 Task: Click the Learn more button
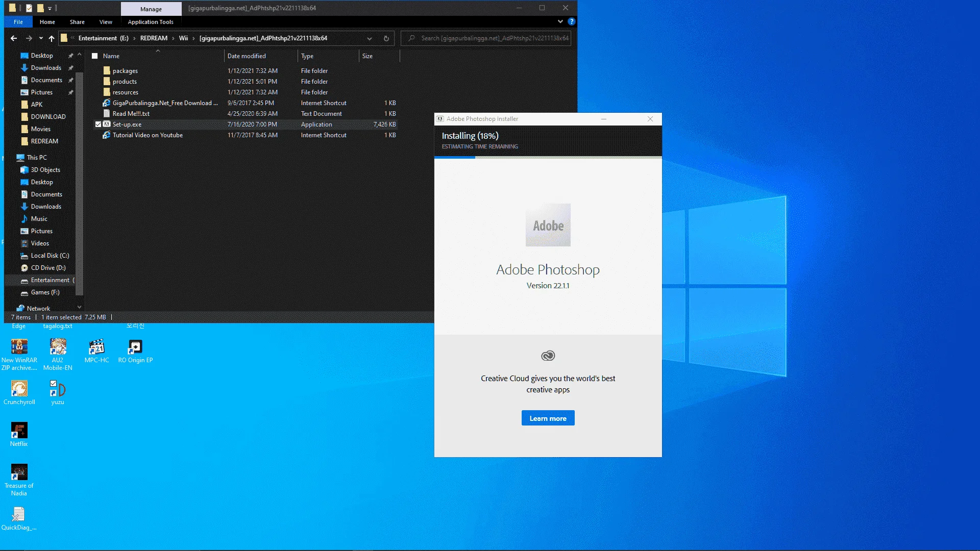point(548,418)
